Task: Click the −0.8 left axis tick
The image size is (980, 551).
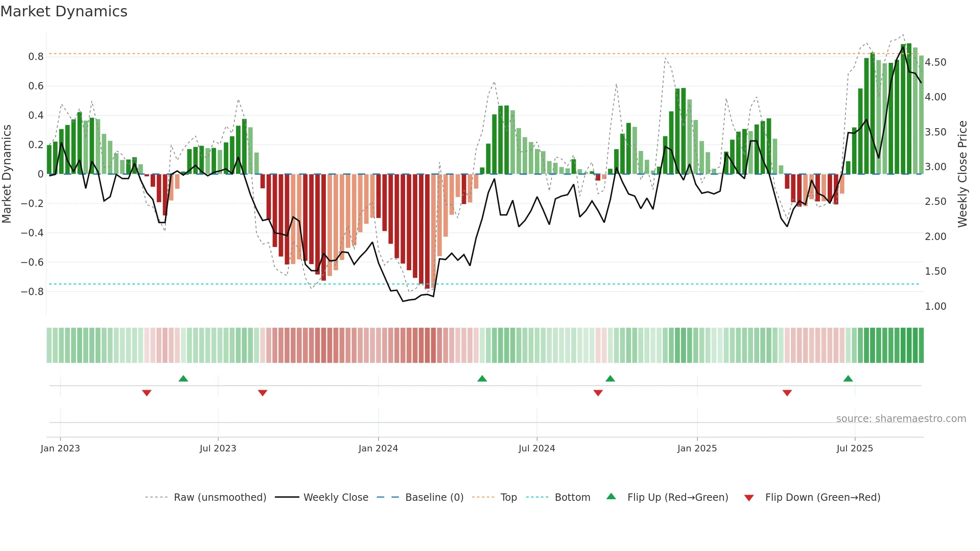Action: pyautogui.click(x=32, y=292)
